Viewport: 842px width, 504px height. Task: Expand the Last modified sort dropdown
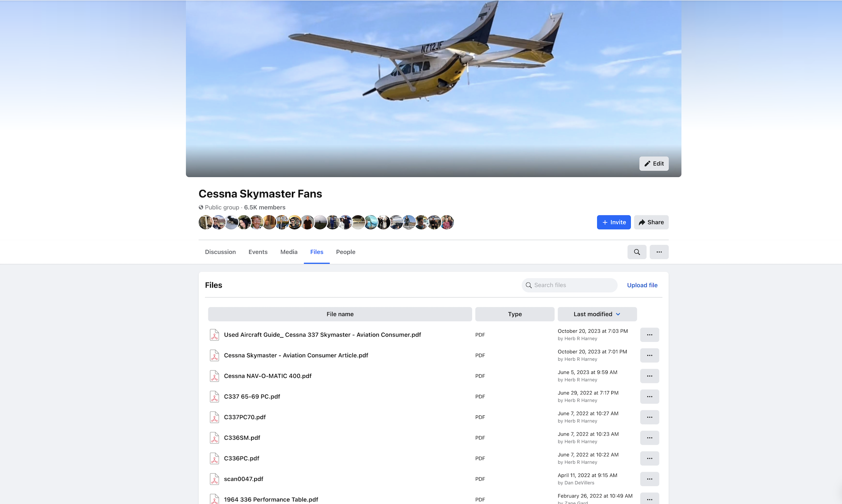tap(597, 314)
